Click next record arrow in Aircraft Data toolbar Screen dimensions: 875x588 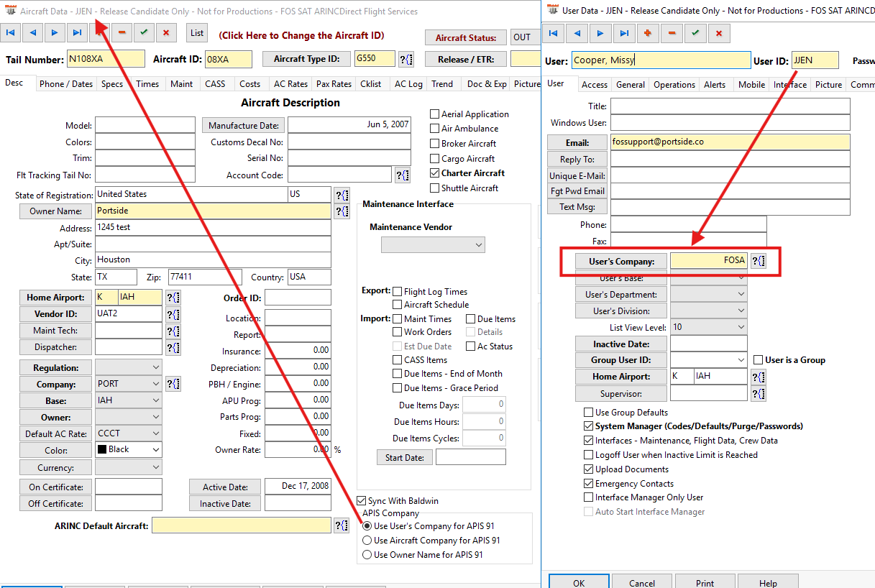(x=54, y=33)
